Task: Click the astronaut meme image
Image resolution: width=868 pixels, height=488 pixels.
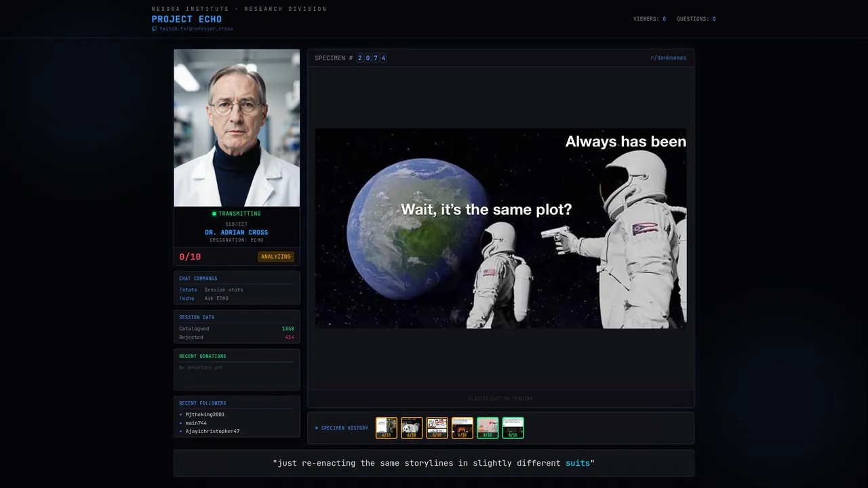Action: point(500,228)
